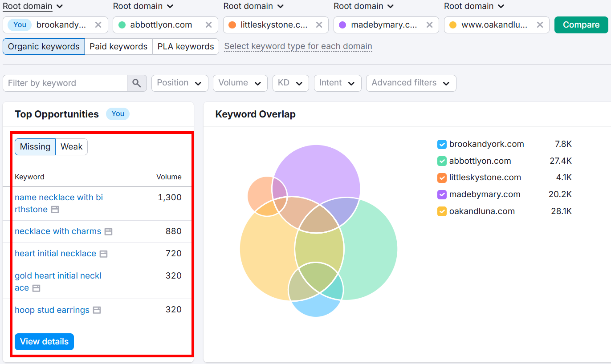
Task: Click the purple dot beside madebymary domain
Action: [342, 25]
